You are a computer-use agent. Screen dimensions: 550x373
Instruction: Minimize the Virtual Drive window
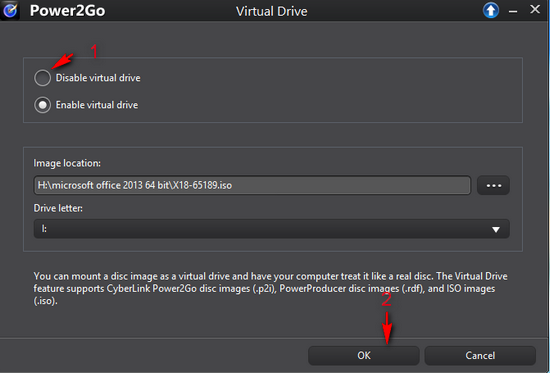513,11
